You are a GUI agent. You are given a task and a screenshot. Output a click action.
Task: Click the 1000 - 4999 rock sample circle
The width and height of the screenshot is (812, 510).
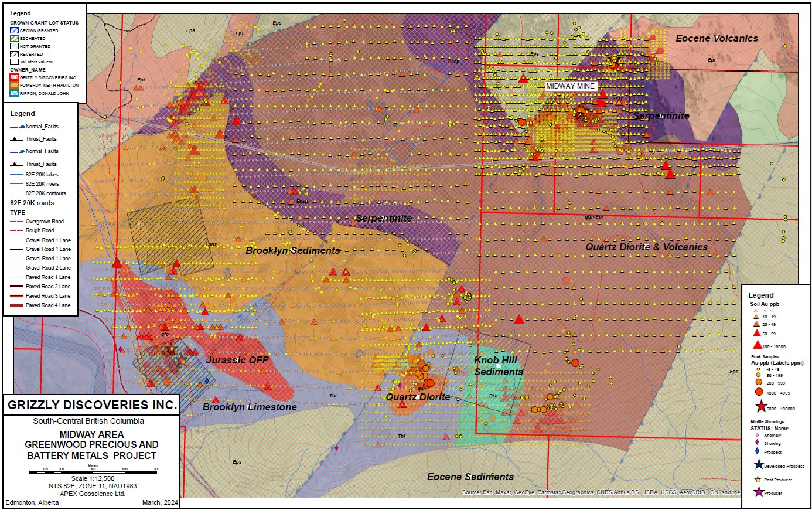tap(759, 392)
